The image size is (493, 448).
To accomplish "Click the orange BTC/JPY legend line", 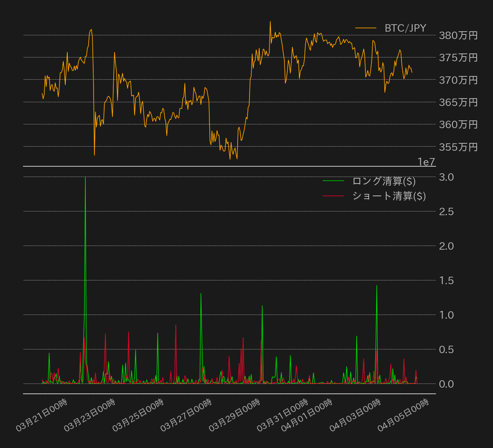I will pyautogui.click(x=366, y=28).
